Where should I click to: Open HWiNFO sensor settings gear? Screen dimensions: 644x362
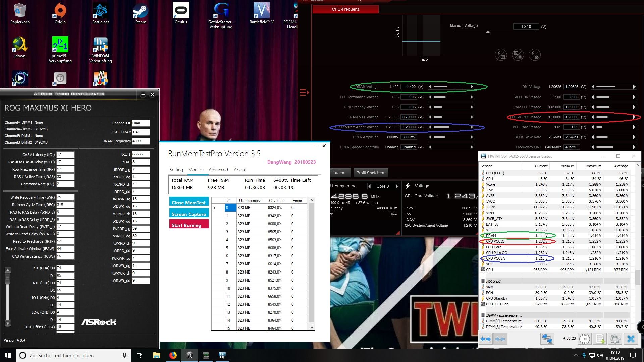tap(615, 339)
